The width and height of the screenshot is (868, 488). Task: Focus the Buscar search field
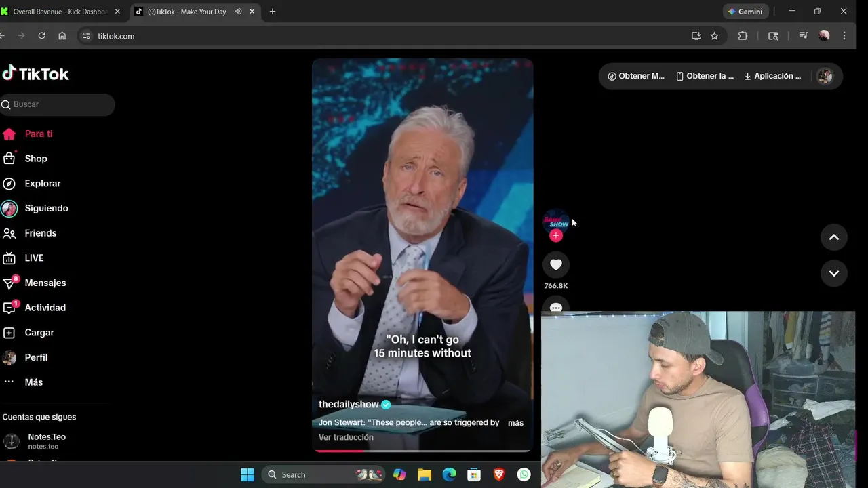point(57,104)
